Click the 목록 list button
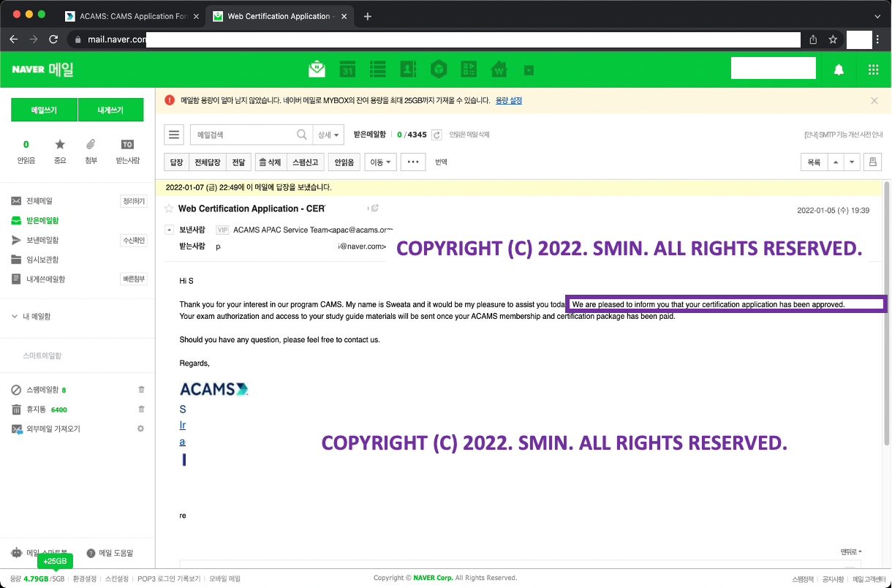892x588 pixels. [x=814, y=162]
